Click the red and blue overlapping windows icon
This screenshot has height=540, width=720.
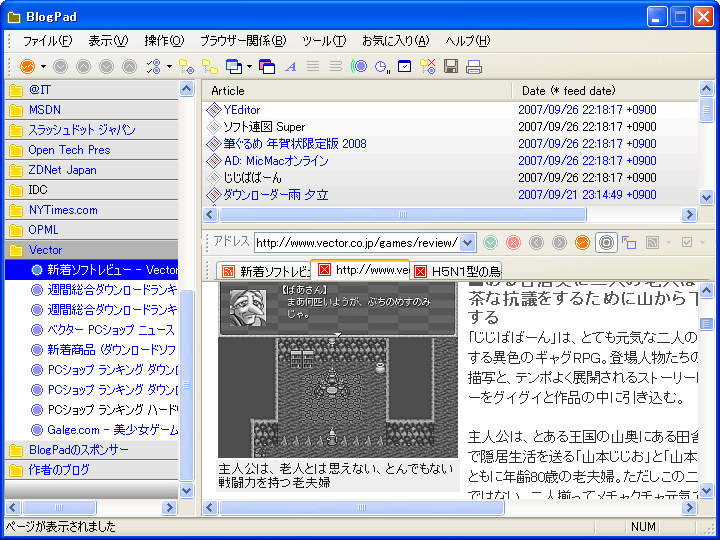point(267,67)
